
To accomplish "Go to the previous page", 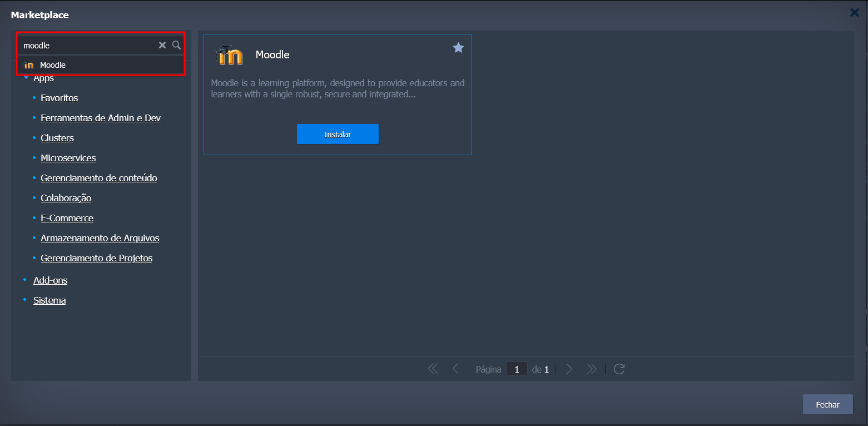I will click(455, 369).
